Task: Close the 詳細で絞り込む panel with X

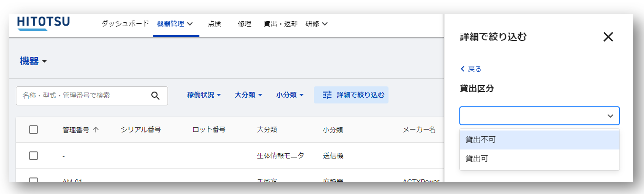Action: [608, 37]
